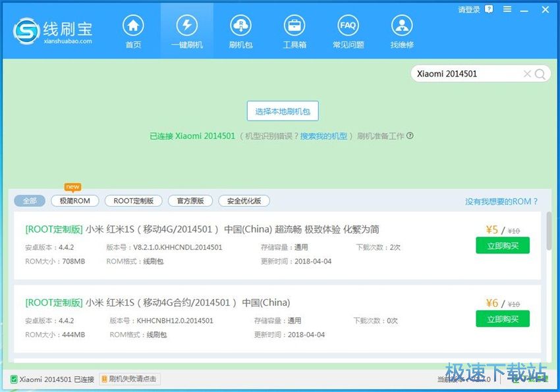Click 请登录 to log in
The image size is (560, 392).
click(x=469, y=10)
